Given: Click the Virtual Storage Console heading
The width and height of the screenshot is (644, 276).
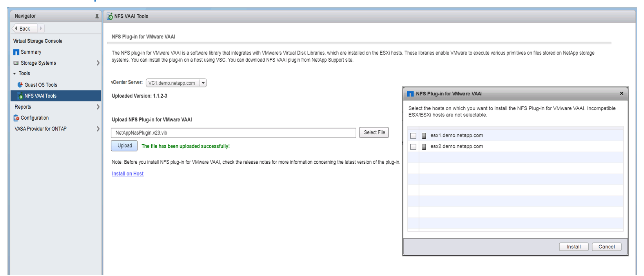Looking at the screenshot, I should click(38, 41).
